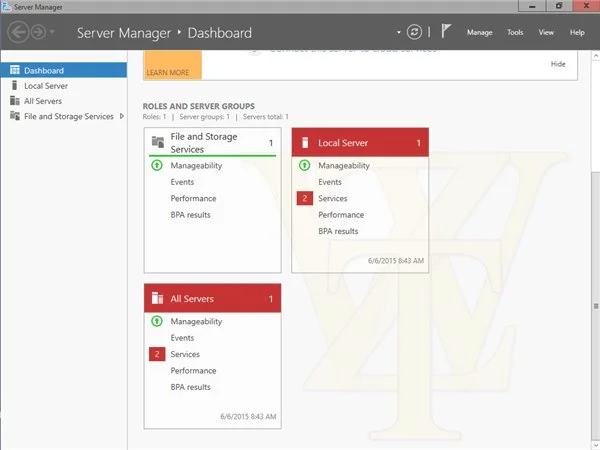Click LEARN MORE tile
Image resolution: width=600 pixels, height=450 pixels.
172,65
